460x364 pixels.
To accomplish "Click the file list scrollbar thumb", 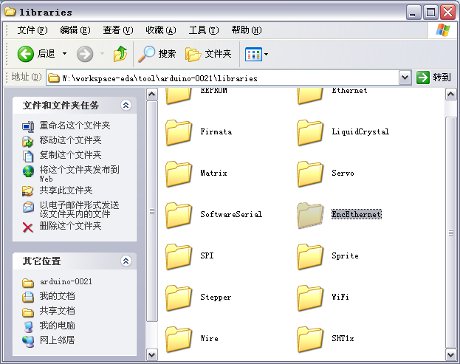I will coord(451,233).
